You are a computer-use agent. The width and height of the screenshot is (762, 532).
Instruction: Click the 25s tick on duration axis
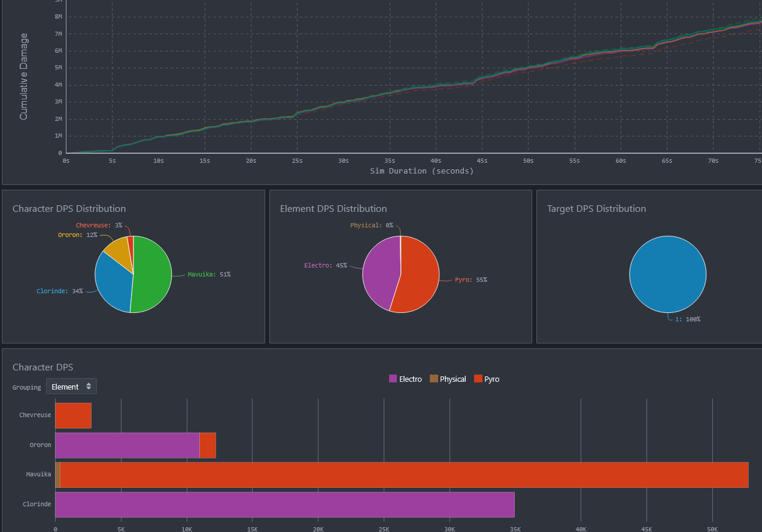click(x=297, y=161)
